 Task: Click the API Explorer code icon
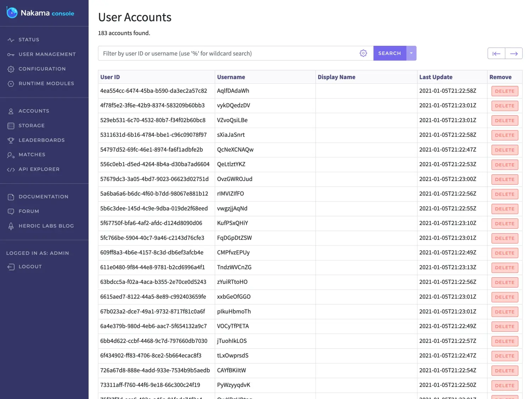click(11, 169)
